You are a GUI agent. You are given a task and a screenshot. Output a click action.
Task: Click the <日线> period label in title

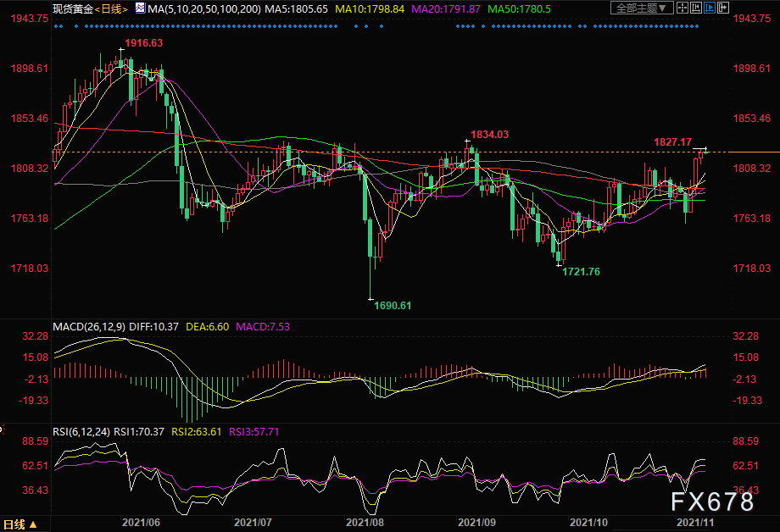coord(111,9)
